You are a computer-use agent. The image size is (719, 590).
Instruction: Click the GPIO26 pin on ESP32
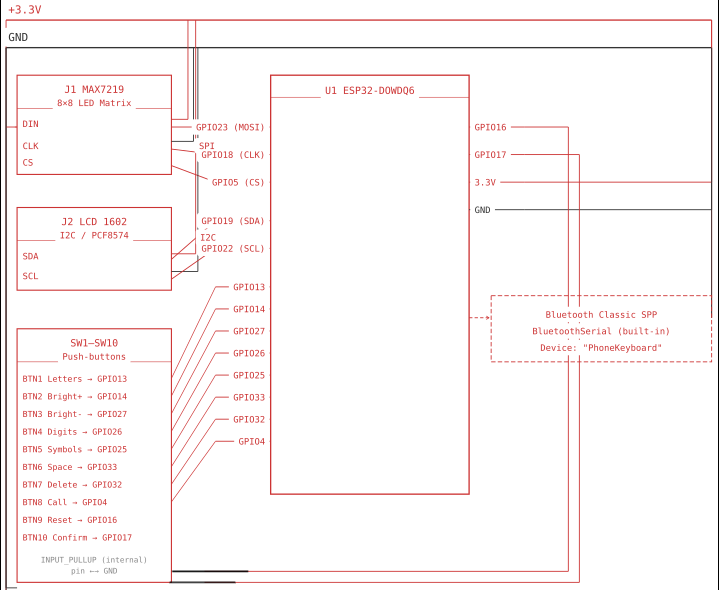click(249, 353)
